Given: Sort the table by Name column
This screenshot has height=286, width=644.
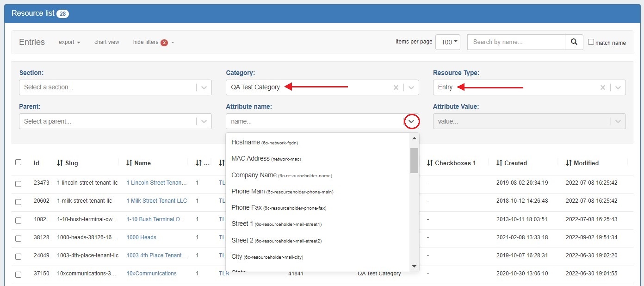Looking at the screenshot, I should [138, 163].
